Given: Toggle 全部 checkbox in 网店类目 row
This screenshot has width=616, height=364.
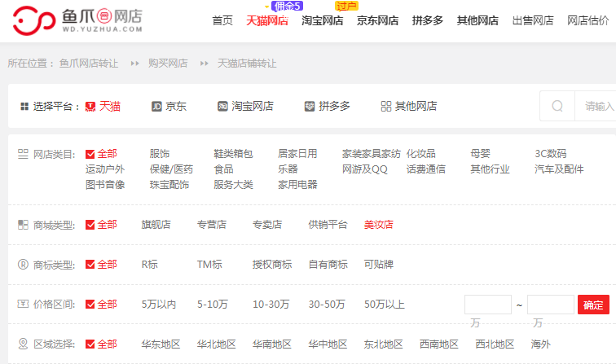Looking at the screenshot, I should click(90, 155).
